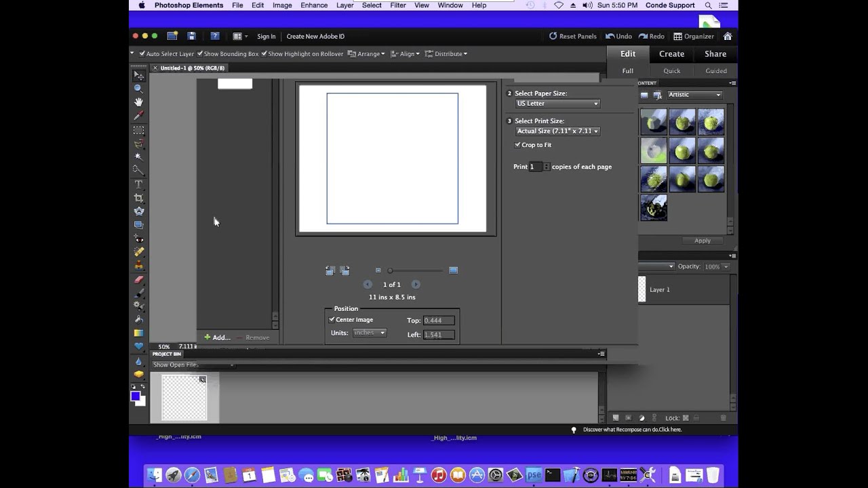Select the Paint Bucket tool
The height and width of the screenshot is (488, 868).
[138, 319]
